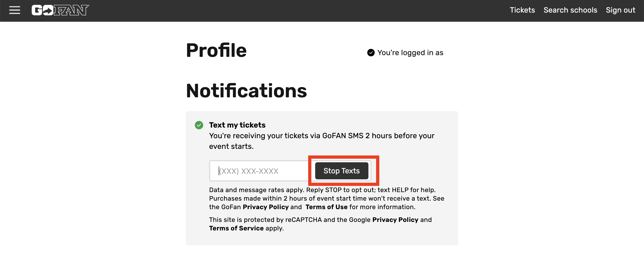Viewport: 644px width, 253px height.
Task: Open the Google Privacy Policy
Action: [395, 220]
